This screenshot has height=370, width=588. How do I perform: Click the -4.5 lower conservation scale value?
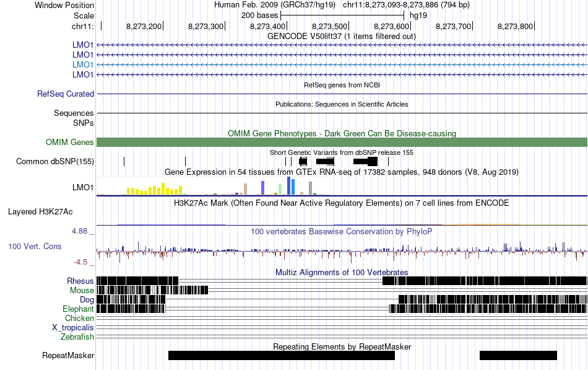click(80, 262)
